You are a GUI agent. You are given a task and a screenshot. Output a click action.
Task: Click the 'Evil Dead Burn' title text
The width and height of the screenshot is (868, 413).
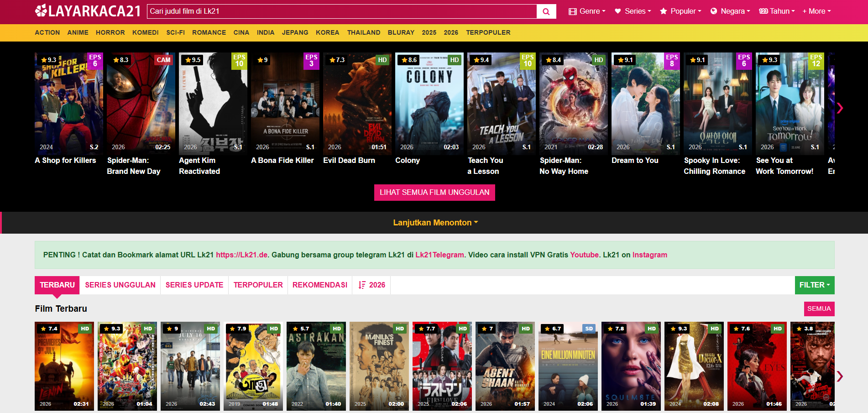pos(349,161)
